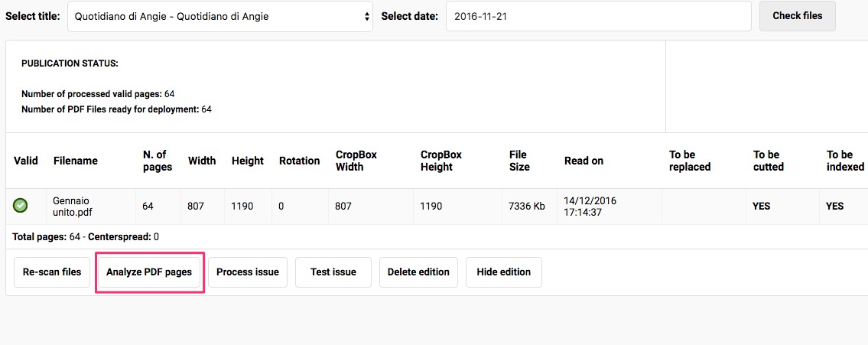Focus the Select date field
This screenshot has width=868, height=345.
coord(598,16)
